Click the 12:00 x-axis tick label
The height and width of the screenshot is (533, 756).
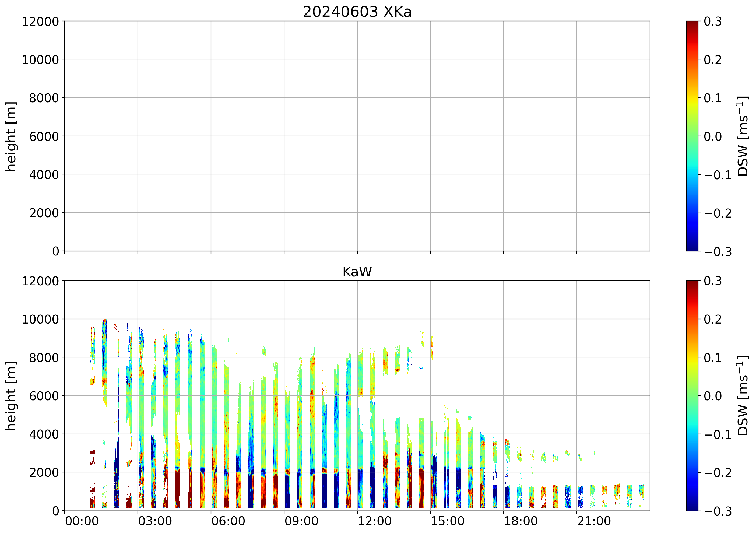tap(374, 521)
